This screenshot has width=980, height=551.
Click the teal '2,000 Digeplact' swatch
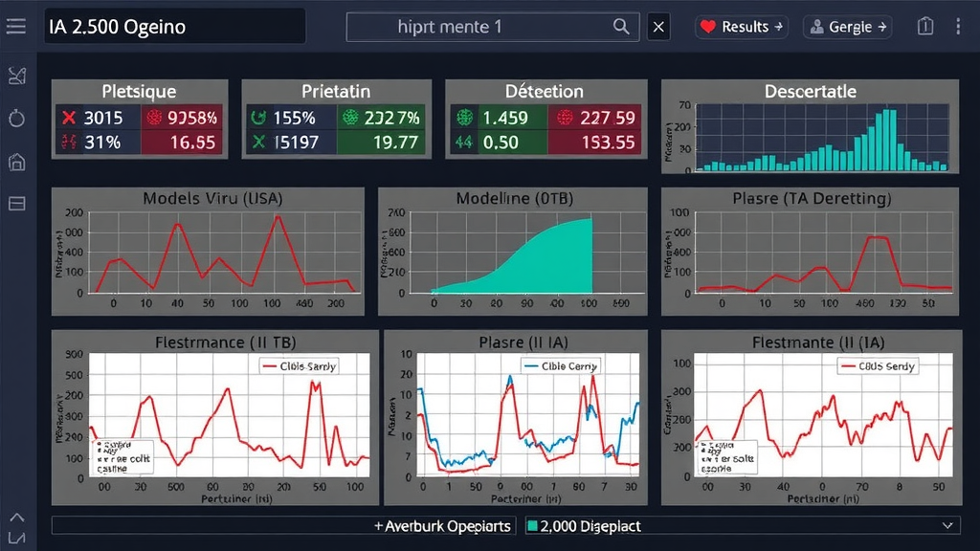[x=533, y=526]
